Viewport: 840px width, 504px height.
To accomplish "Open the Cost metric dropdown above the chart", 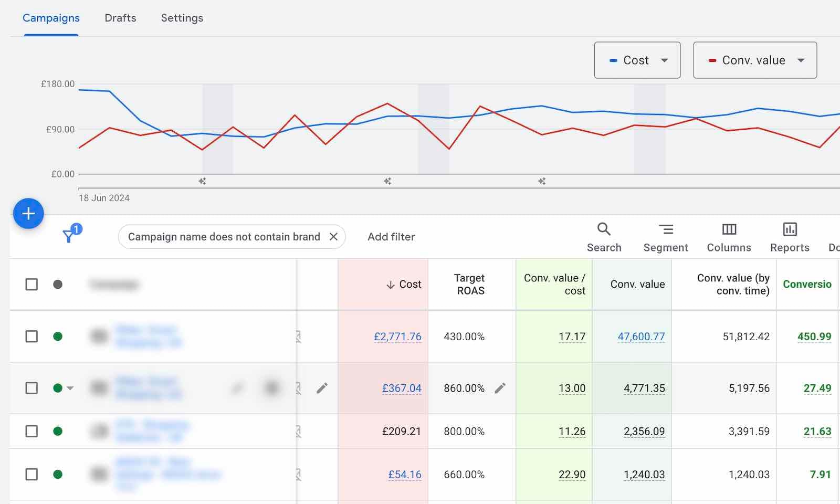I will (x=664, y=60).
